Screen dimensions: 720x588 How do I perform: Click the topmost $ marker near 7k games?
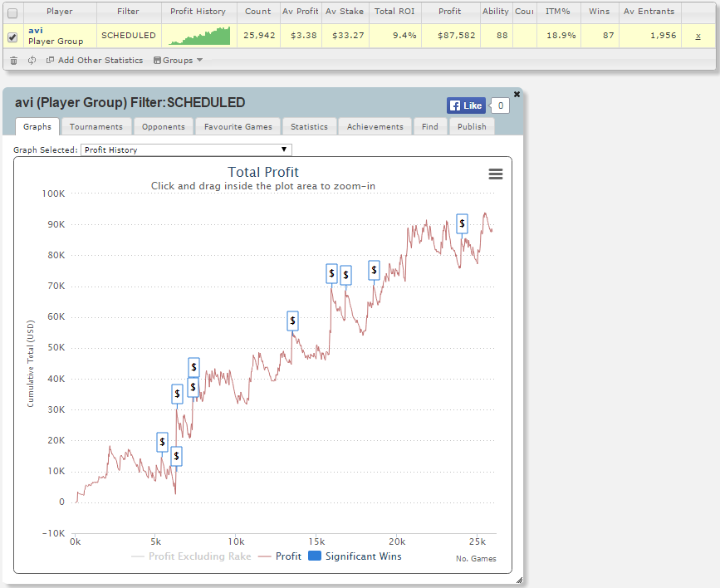click(193, 367)
